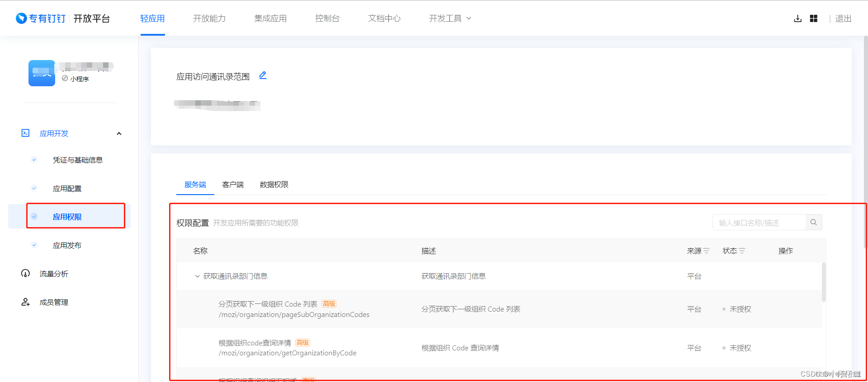The image size is (868, 382).
Task: Click the page vertical scrollbar
Action: pyautogui.click(x=865, y=142)
